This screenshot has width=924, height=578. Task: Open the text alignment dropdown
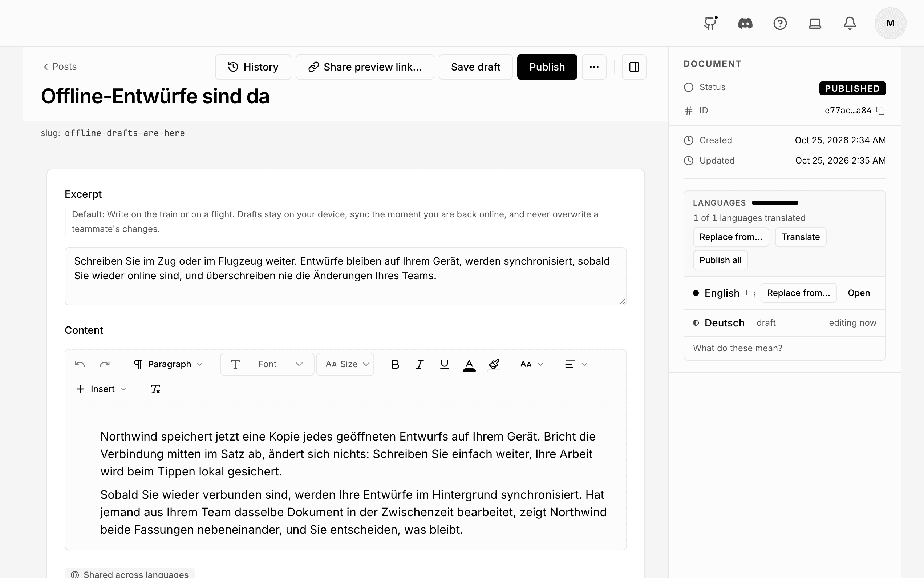[x=576, y=364]
